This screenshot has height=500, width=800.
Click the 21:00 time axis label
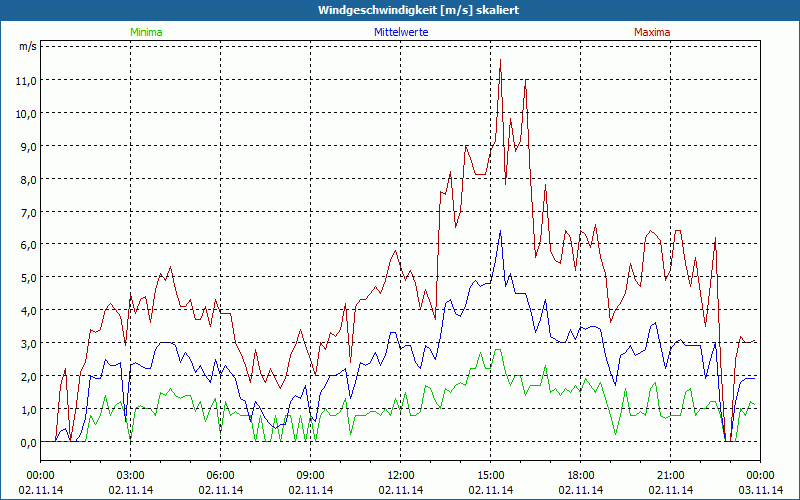[670, 475]
